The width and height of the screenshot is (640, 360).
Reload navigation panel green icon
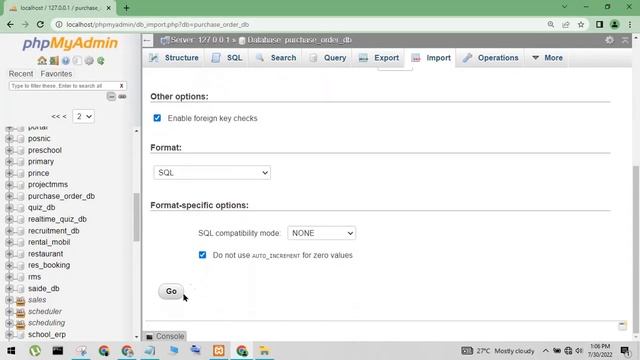tap(100, 61)
